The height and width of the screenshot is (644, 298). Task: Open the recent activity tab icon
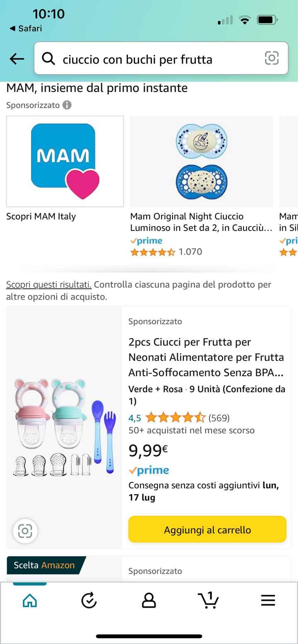point(89,600)
